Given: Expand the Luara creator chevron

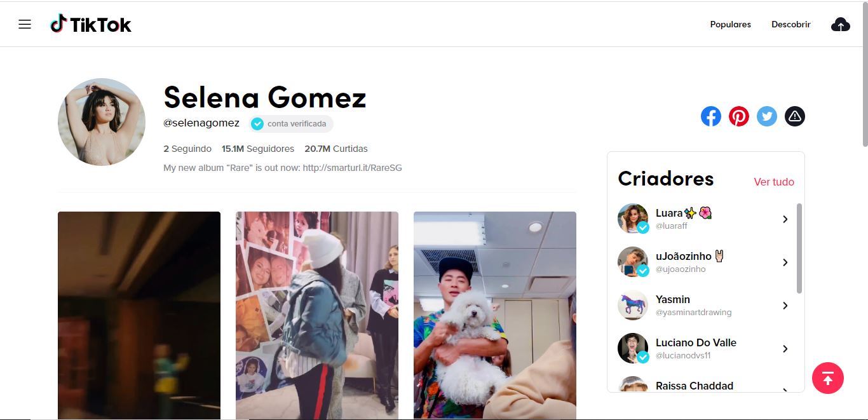Looking at the screenshot, I should coord(785,219).
